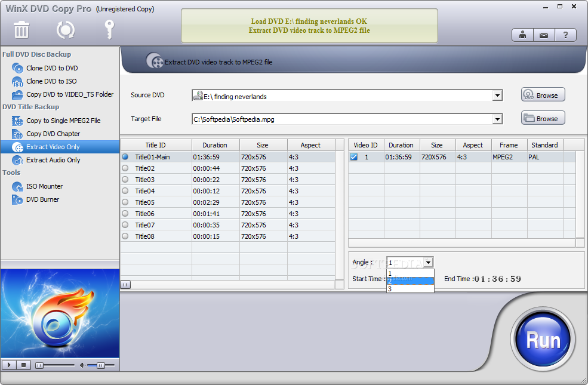The width and height of the screenshot is (588, 385).
Task: Click the PAL standard cell
Action: (x=545, y=157)
